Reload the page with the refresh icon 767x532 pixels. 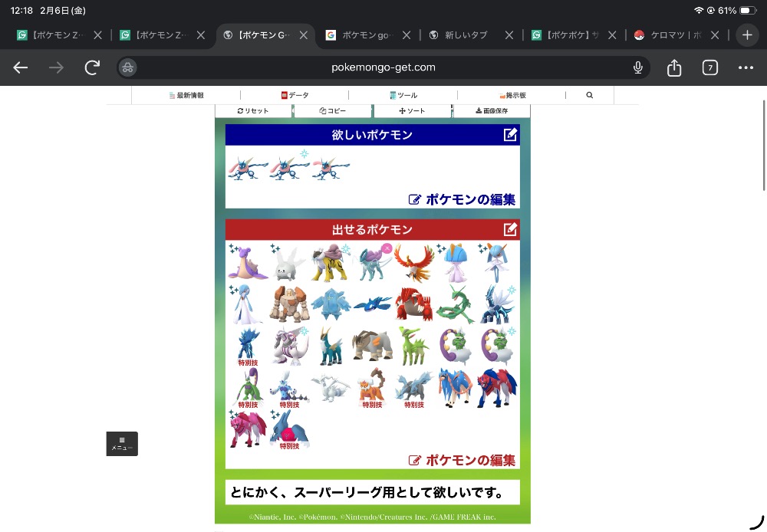pyautogui.click(x=92, y=67)
